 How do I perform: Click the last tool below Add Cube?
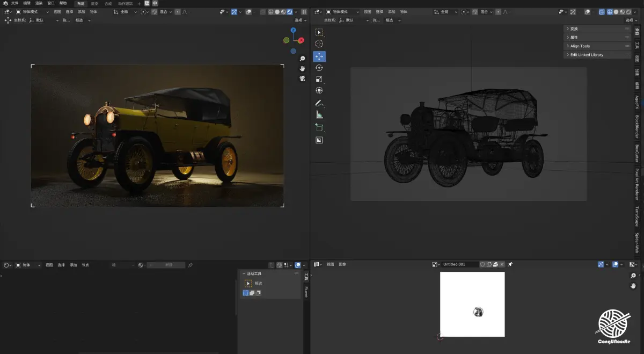319,140
